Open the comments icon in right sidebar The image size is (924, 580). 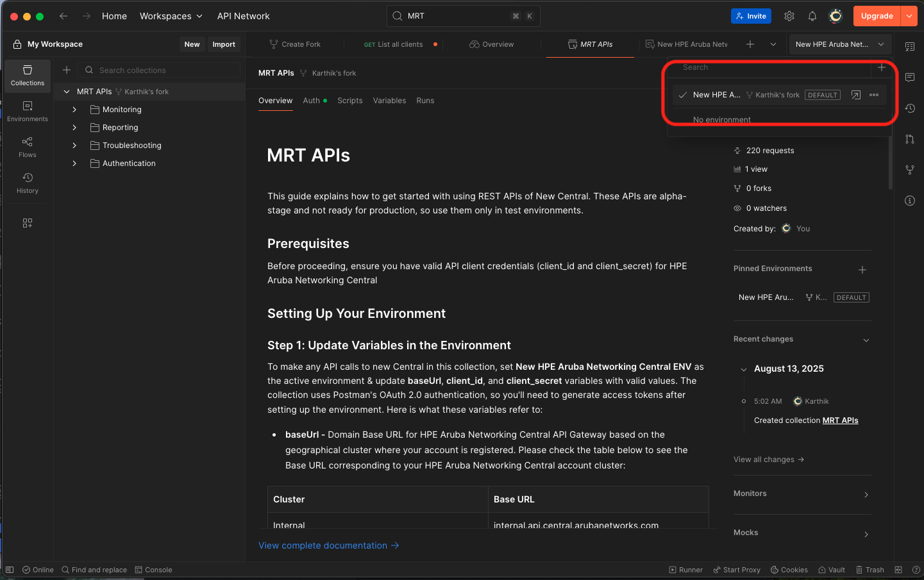tap(910, 78)
